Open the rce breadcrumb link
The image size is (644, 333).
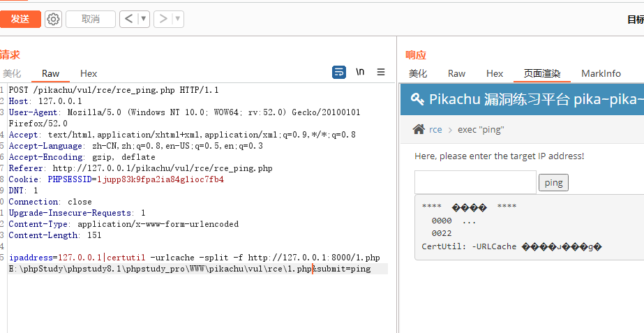tap(435, 130)
